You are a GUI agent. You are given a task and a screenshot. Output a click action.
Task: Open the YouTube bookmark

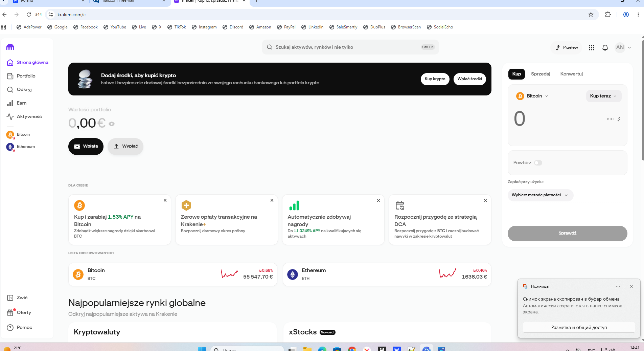click(x=115, y=27)
